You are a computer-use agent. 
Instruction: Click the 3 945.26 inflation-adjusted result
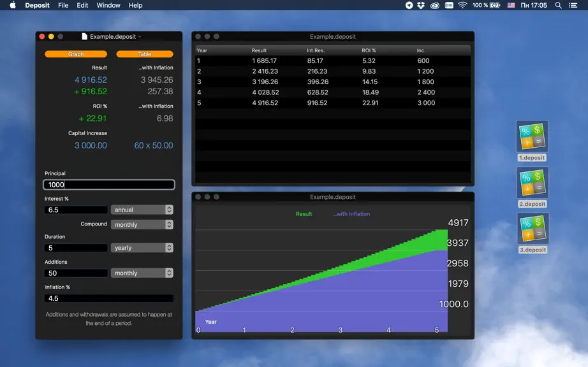[157, 80]
